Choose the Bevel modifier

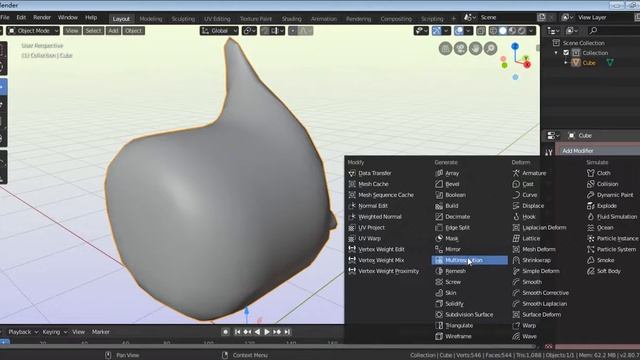448,184
